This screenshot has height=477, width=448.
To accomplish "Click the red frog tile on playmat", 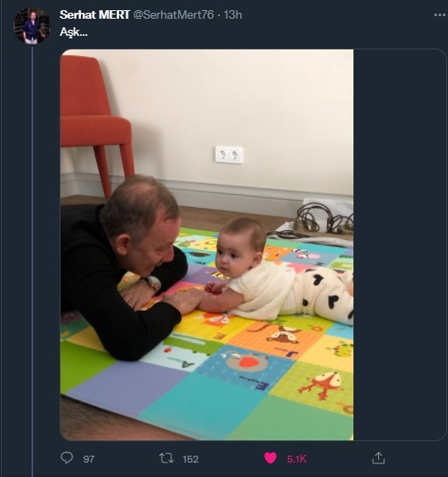I will 321,385.
